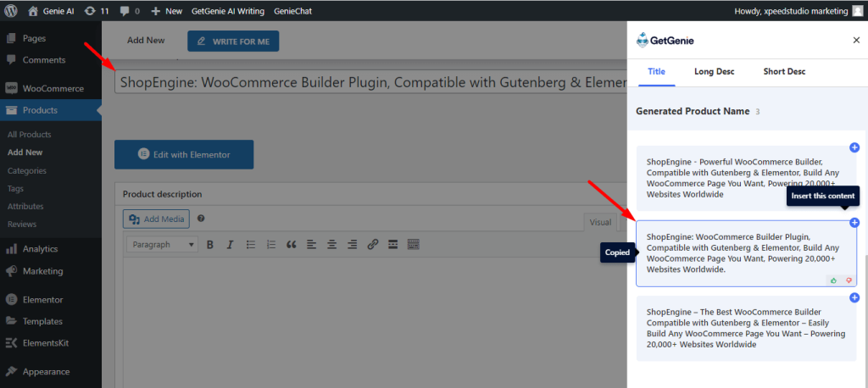
Task: Insert or edit link
Action: [373, 244]
